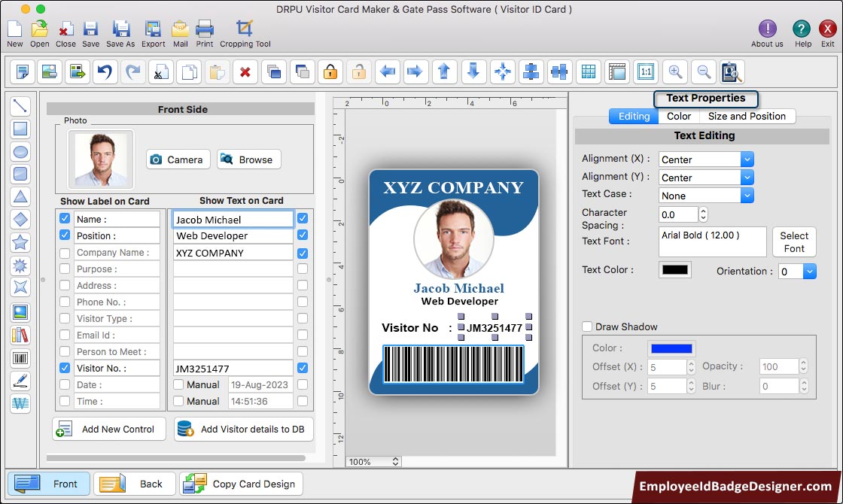Enable the Draw Shadow checkbox
843x504 pixels.
click(587, 326)
